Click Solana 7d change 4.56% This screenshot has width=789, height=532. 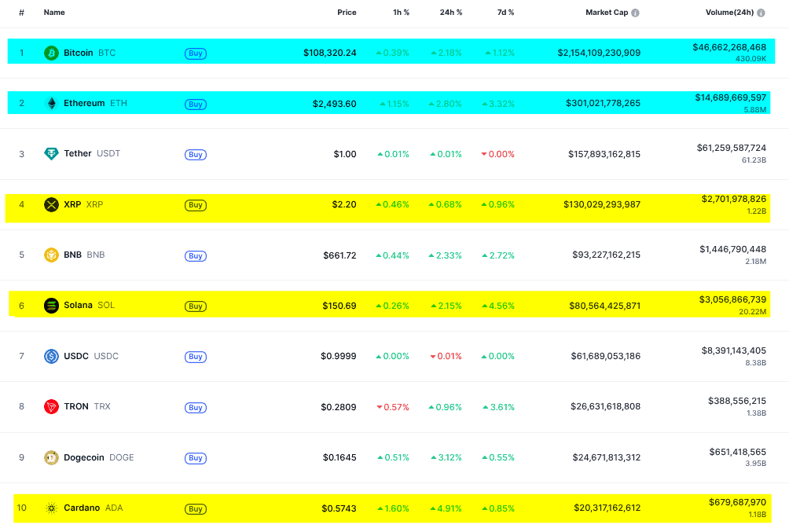click(498, 306)
